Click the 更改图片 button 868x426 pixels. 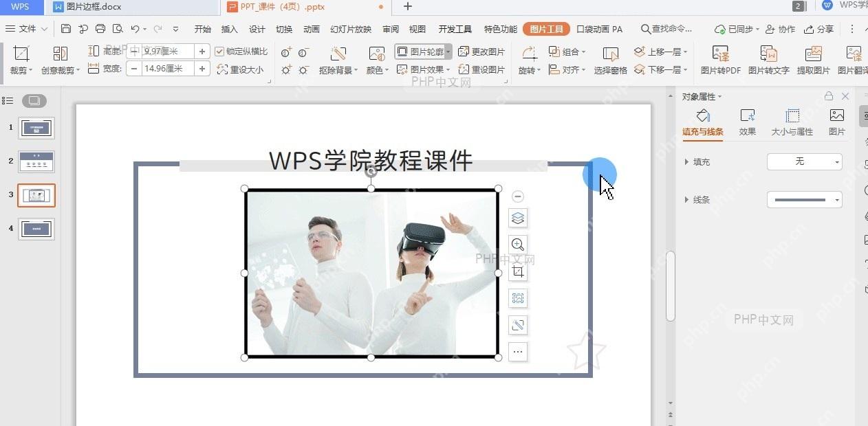[481, 52]
